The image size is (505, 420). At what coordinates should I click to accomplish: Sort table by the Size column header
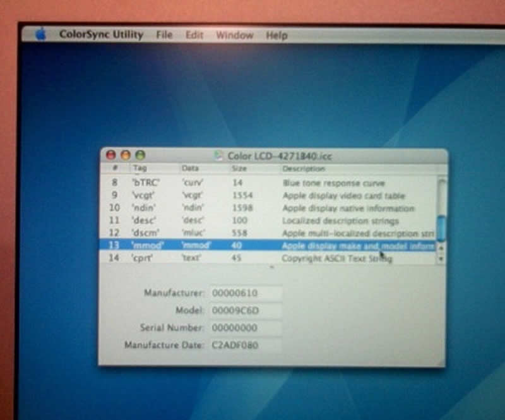click(x=254, y=169)
